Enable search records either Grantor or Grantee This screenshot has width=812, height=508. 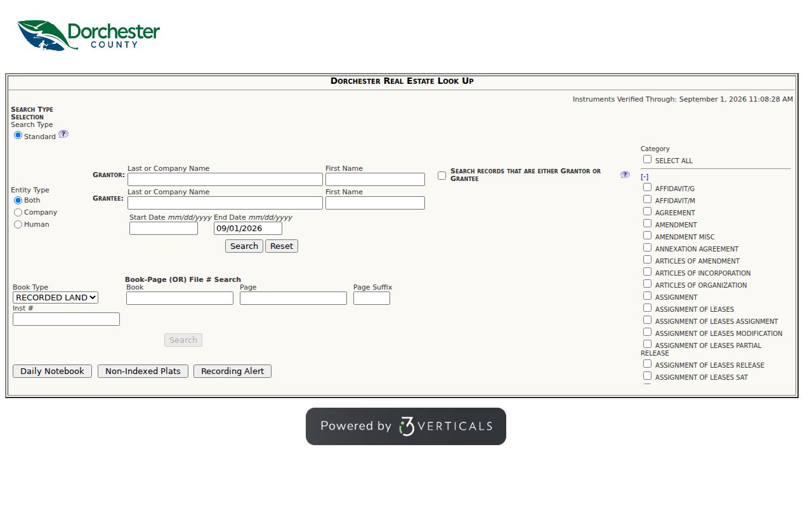pyautogui.click(x=442, y=175)
